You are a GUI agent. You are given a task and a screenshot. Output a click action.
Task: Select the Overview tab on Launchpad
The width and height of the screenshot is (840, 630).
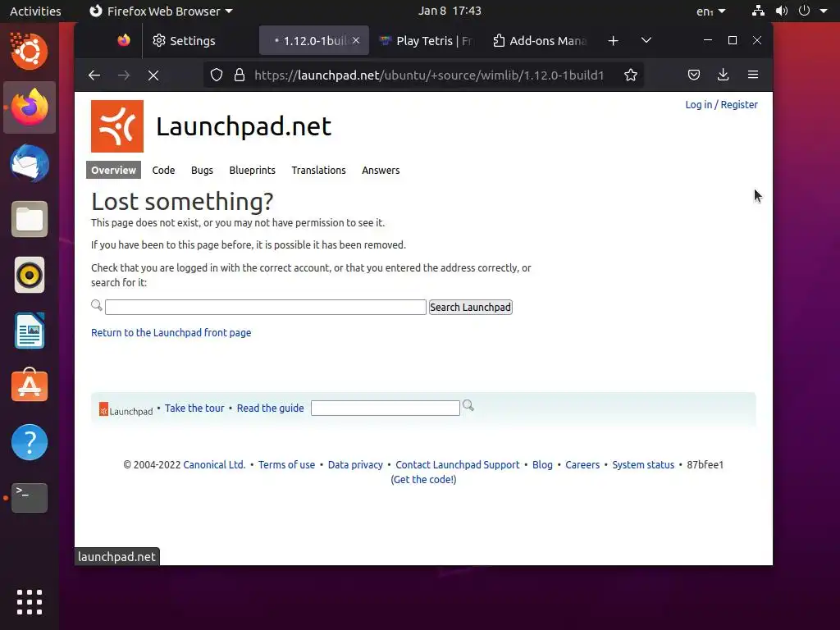[113, 171]
